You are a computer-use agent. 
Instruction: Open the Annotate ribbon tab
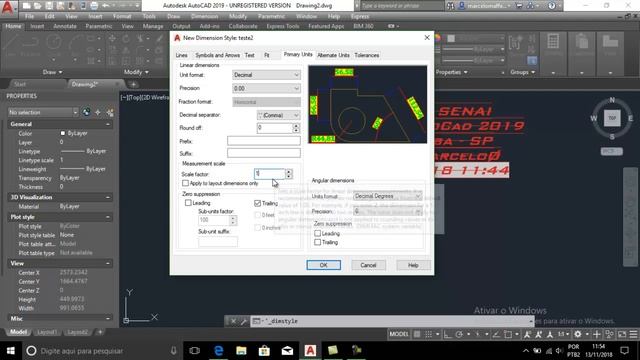(x=65, y=26)
